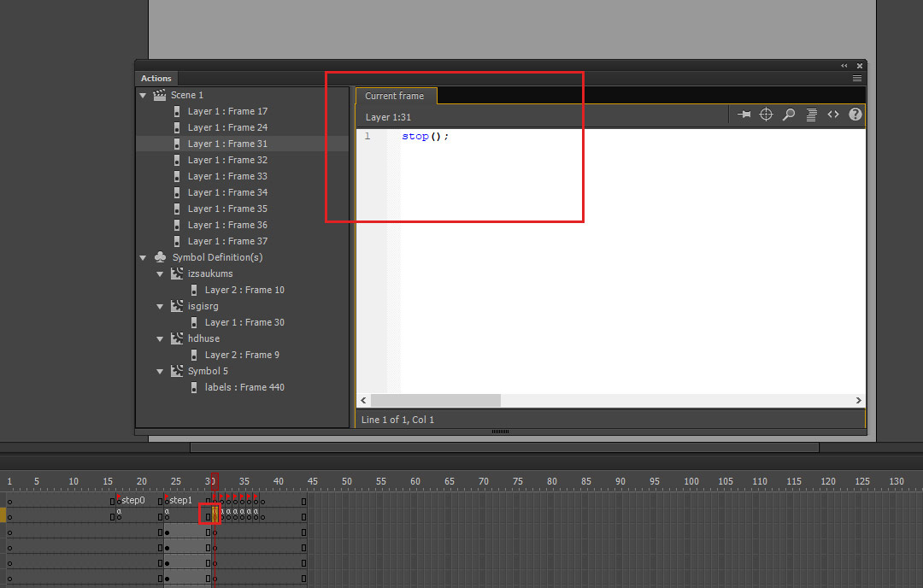This screenshot has width=923, height=588.
Task: Collapse the Actions panel to icons
Action: (844, 66)
